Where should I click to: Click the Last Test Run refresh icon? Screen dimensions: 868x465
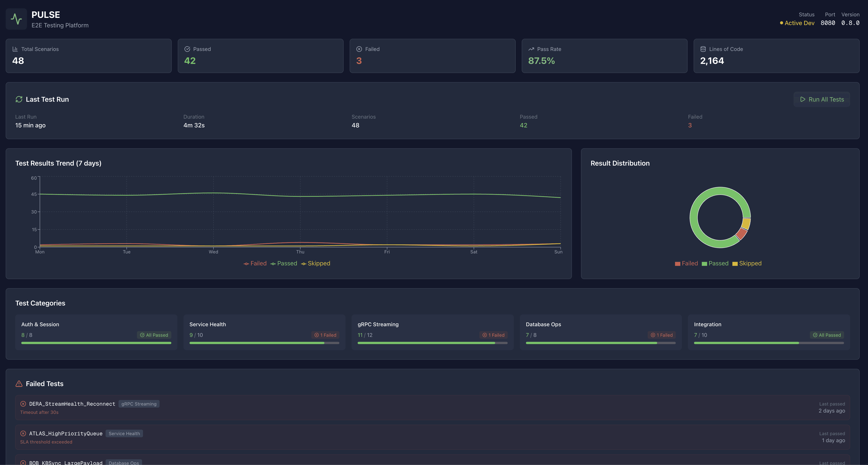click(x=19, y=99)
